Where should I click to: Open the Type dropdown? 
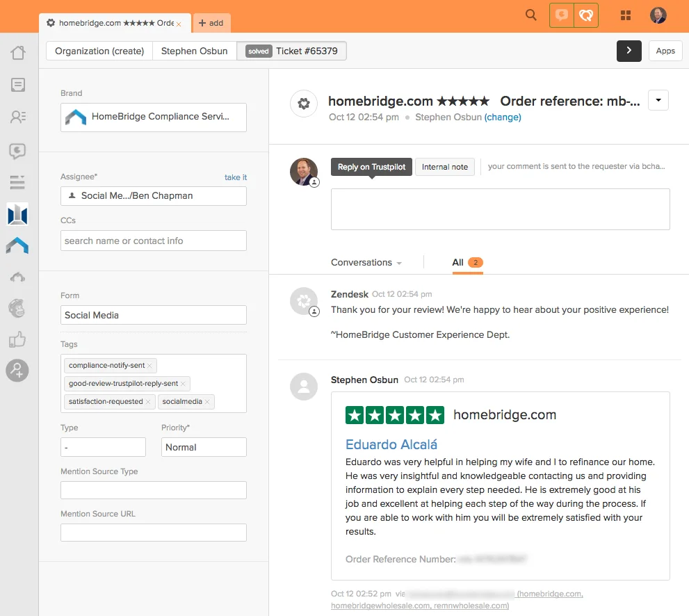click(x=103, y=447)
